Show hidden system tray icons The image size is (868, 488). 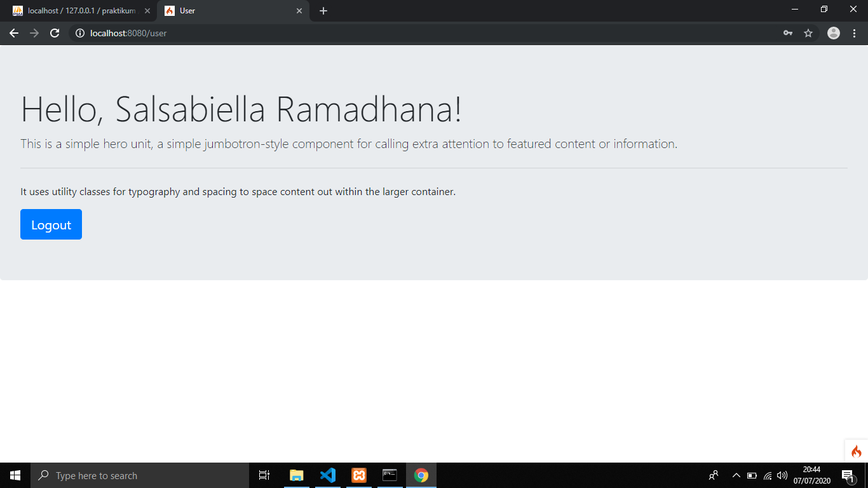pyautogui.click(x=736, y=475)
